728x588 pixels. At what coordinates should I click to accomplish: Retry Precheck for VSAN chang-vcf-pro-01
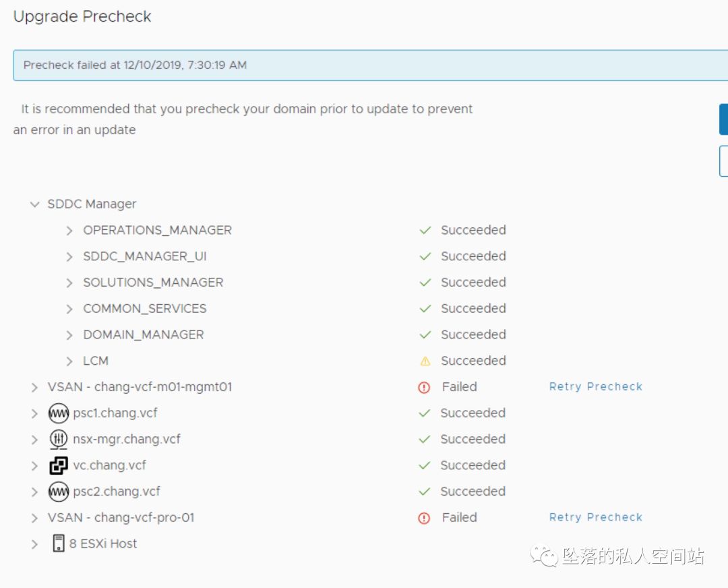[x=595, y=517]
